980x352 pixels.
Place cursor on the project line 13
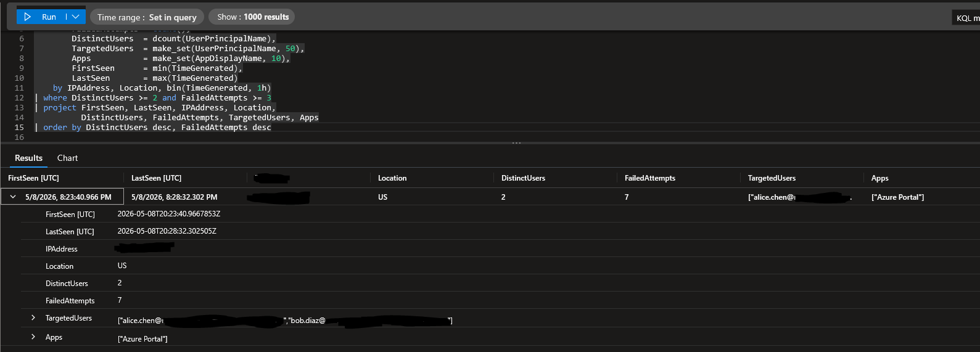pyautogui.click(x=155, y=107)
